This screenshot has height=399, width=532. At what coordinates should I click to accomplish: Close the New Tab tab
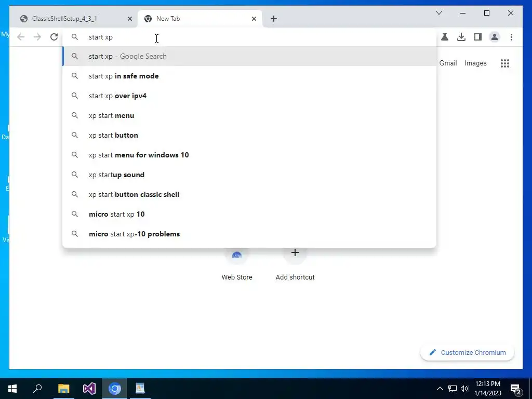click(x=254, y=19)
